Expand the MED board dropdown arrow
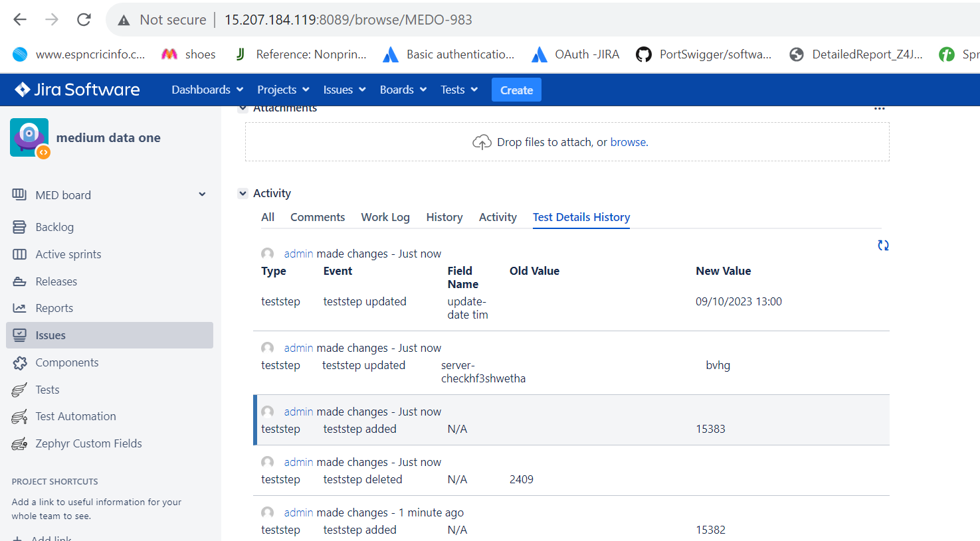 pyautogui.click(x=202, y=194)
